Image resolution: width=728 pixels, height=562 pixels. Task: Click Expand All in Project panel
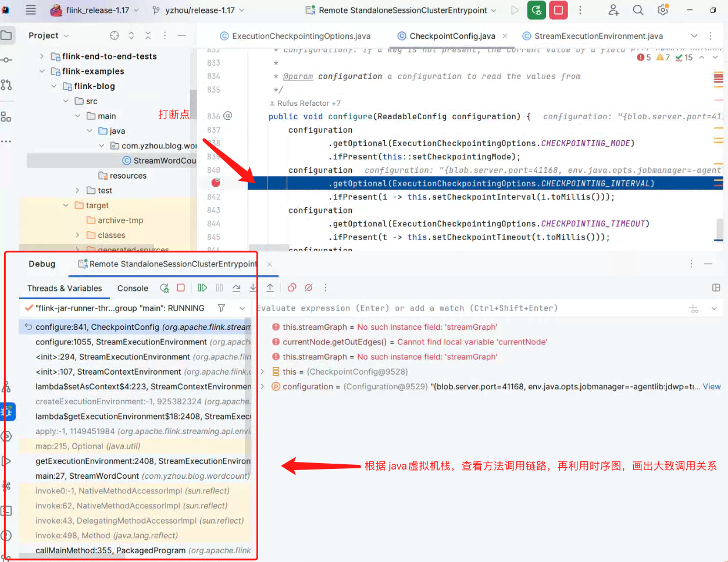[131, 35]
